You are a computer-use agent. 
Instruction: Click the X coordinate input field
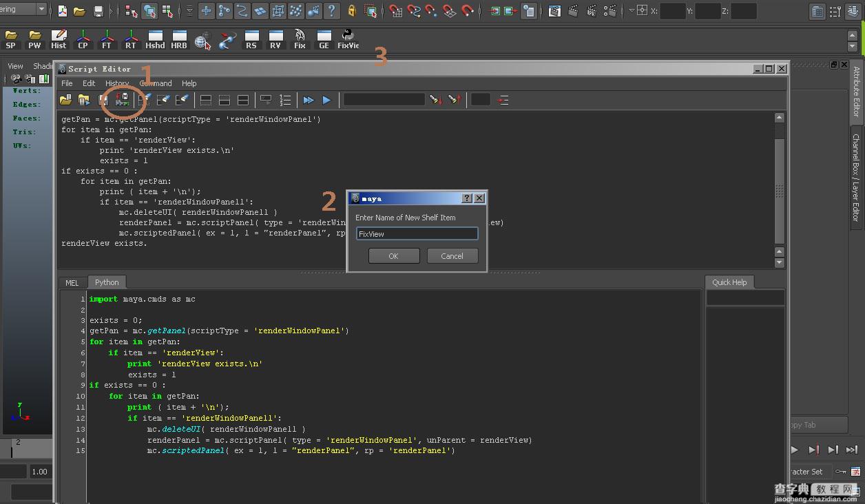click(x=673, y=11)
